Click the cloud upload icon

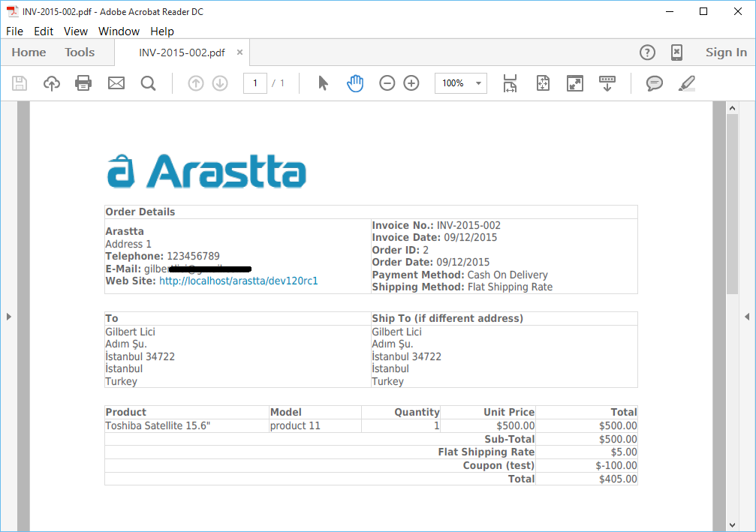pyautogui.click(x=52, y=83)
